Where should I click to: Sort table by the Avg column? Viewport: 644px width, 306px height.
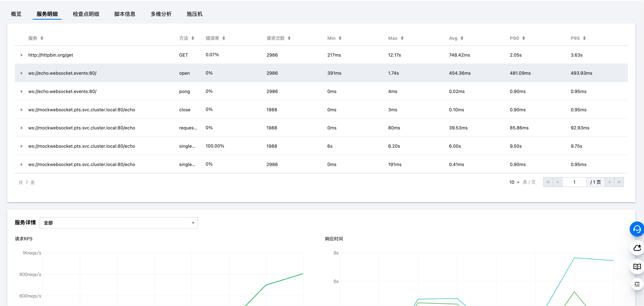(462, 38)
